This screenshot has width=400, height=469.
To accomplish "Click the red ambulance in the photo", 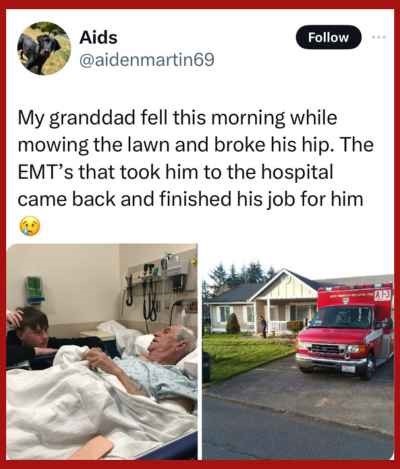I will click(x=345, y=331).
